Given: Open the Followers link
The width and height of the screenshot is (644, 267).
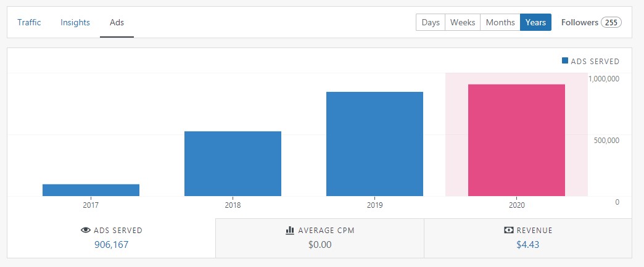Looking at the screenshot, I should (x=579, y=22).
